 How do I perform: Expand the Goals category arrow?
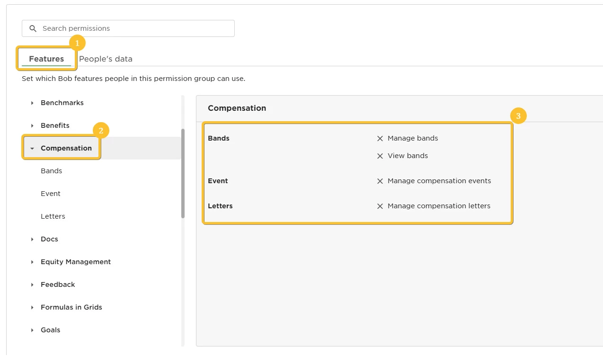click(x=32, y=330)
